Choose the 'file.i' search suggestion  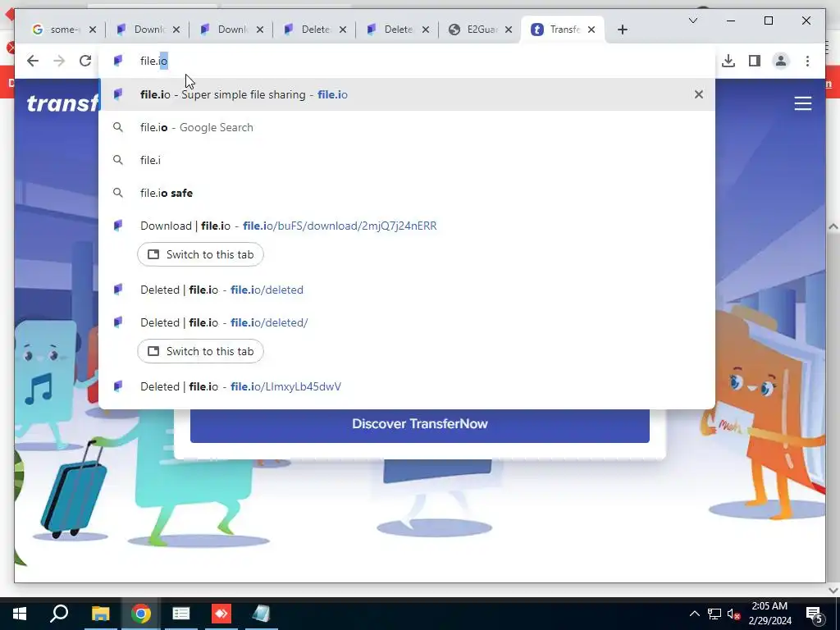pos(407,160)
